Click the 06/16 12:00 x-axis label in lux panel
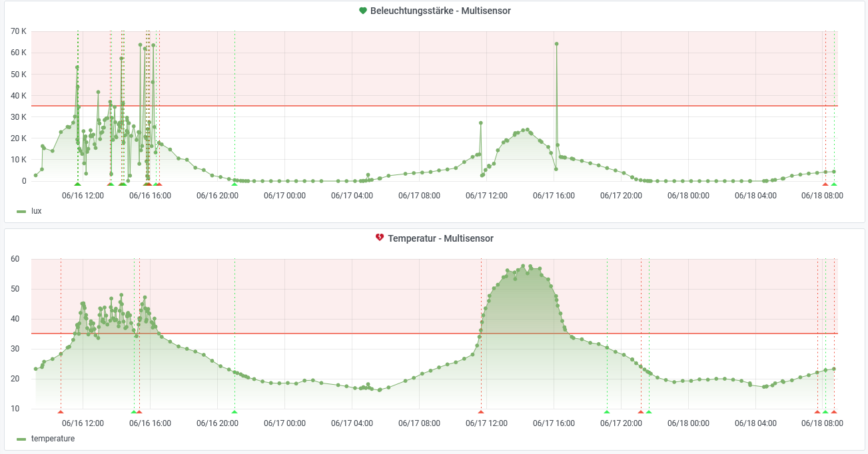868x454 pixels. [x=83, y=196]
